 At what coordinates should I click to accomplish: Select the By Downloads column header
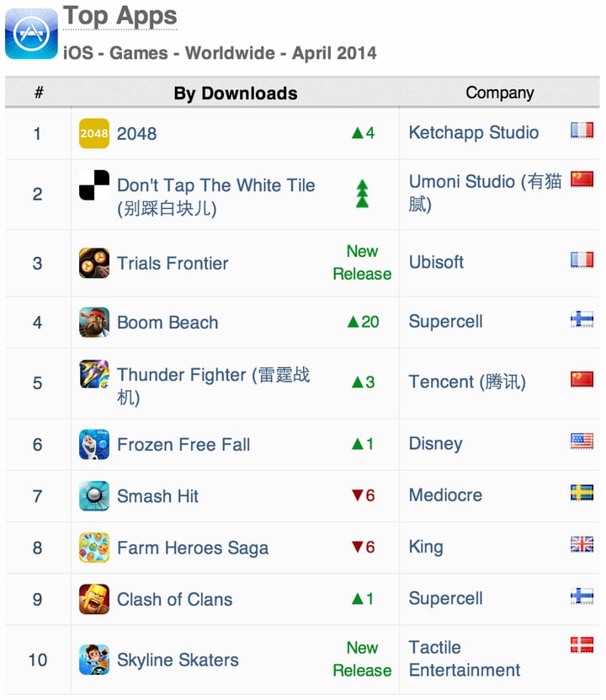(236, 94)
